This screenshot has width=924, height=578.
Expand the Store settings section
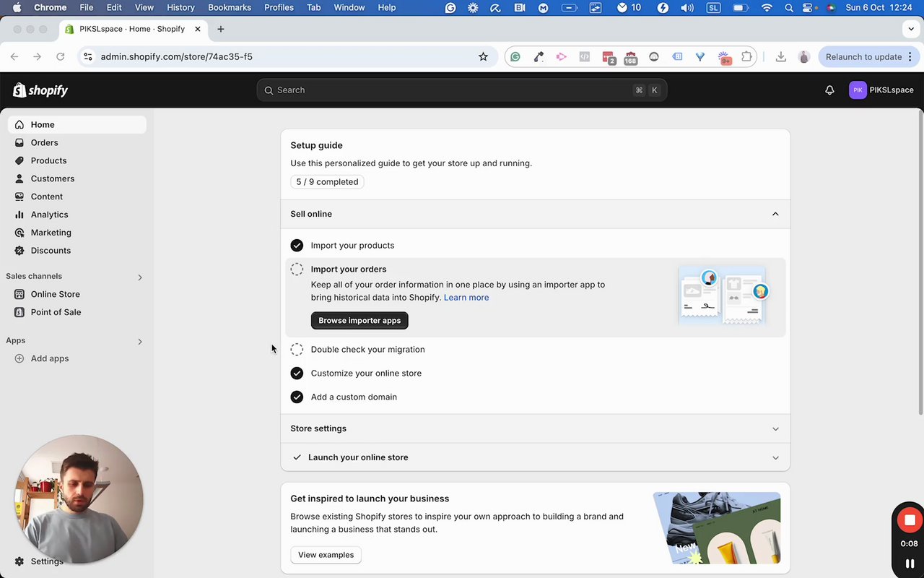point(775,428)
